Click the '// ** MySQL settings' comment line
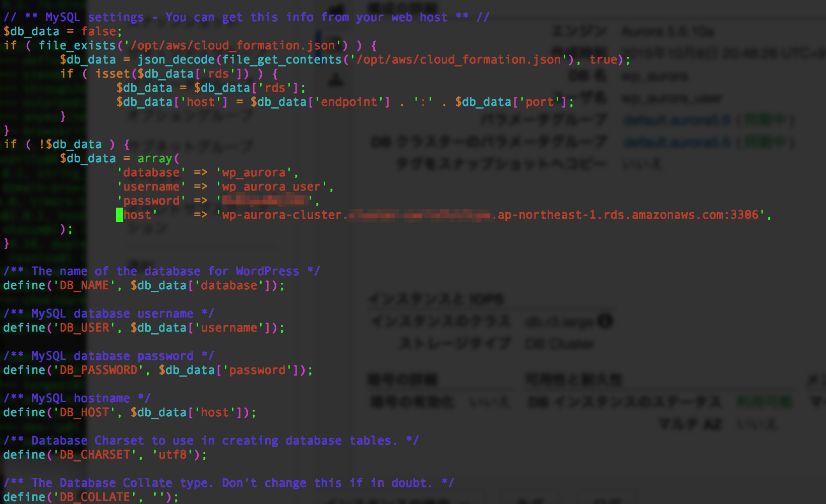The image size is (826, 504). click(x=246, y=18)
